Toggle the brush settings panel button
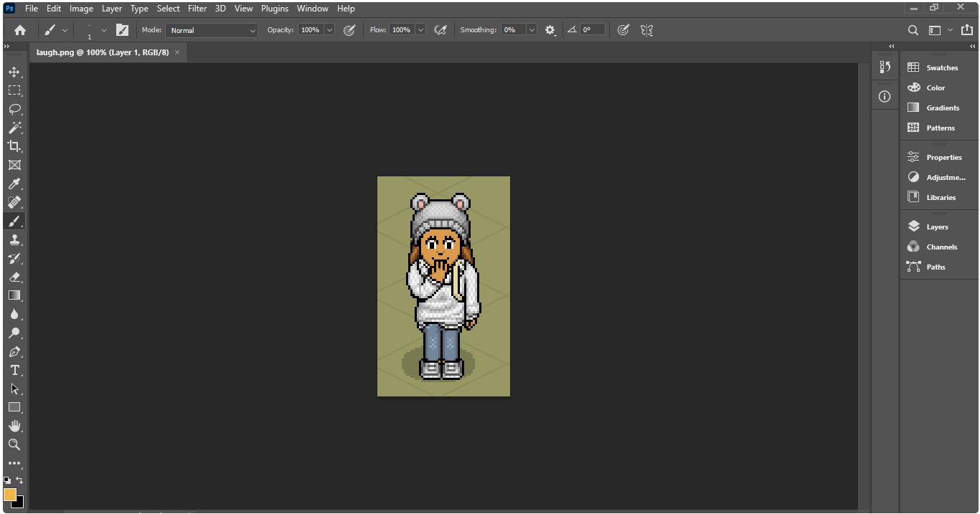 click(x=123, y=30)
